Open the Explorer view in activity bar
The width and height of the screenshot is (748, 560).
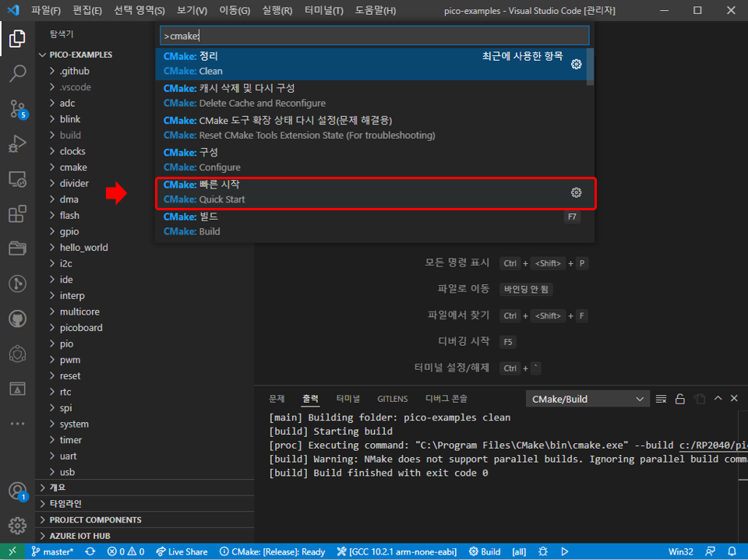(x=17, y=39)
